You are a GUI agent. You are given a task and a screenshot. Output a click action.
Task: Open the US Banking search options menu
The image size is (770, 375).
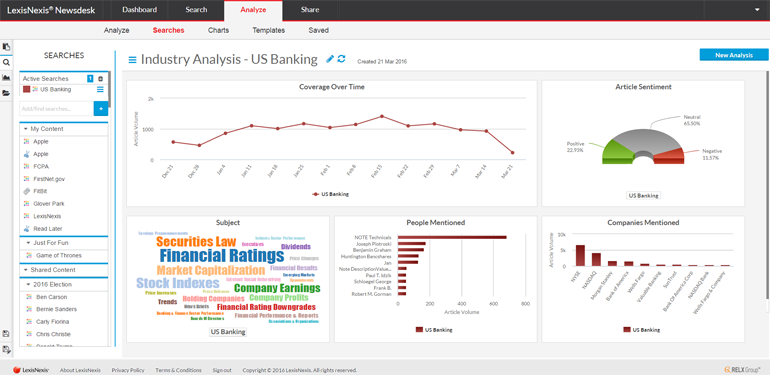coord(100,89)
